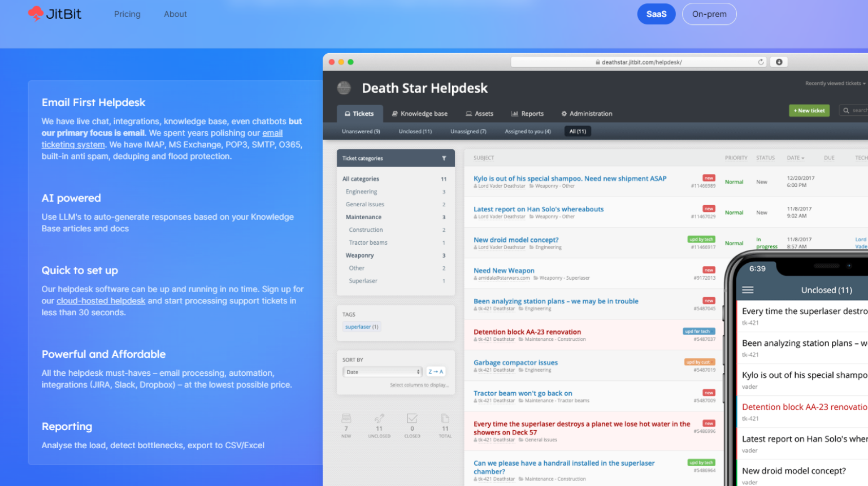Select the SaaS option
The image size is (868, 486).
[656, 14]
